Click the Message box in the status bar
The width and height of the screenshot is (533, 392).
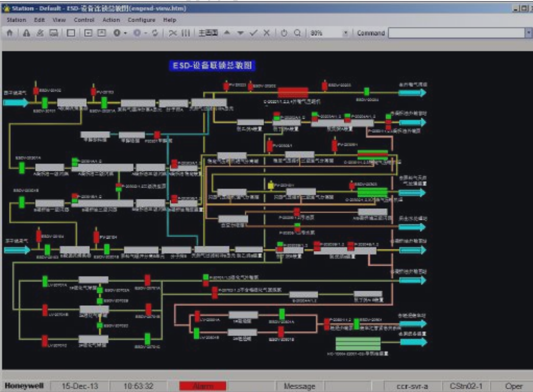(299, 386)
